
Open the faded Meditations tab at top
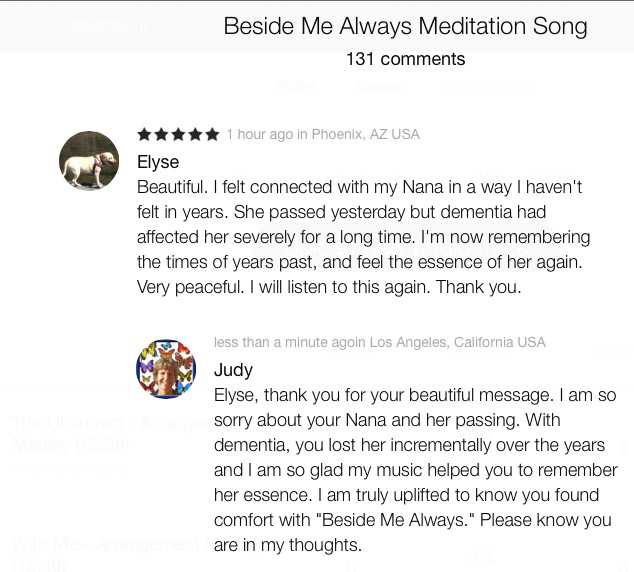click(x=112, y=26)
